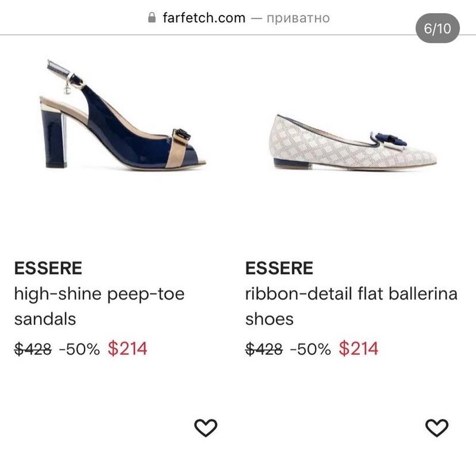Tap the 6/10 image counter badge
This screenshot has width=476, height=469.
click(x=437, y=28)
